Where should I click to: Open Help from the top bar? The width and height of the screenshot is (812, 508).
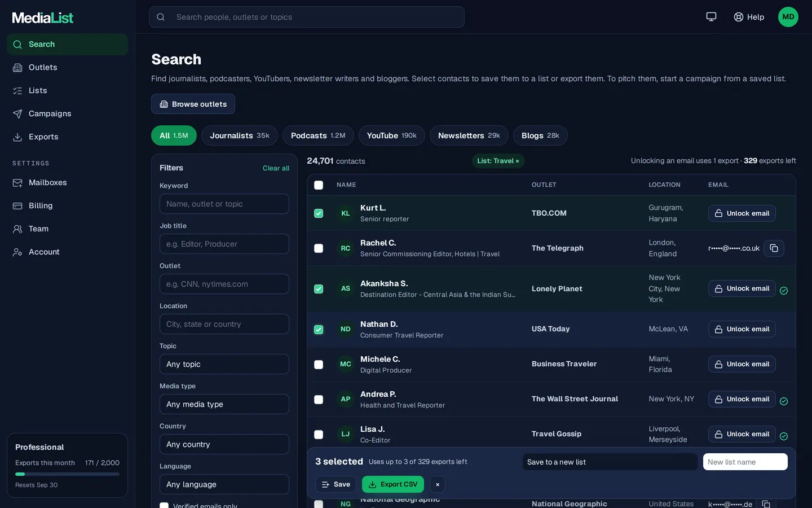749,17
